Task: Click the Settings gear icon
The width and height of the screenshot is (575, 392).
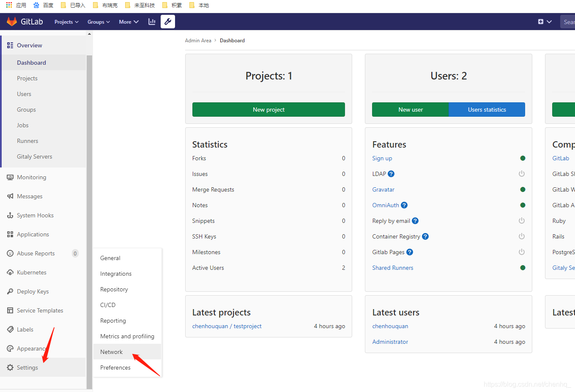Action: [10, 367]
